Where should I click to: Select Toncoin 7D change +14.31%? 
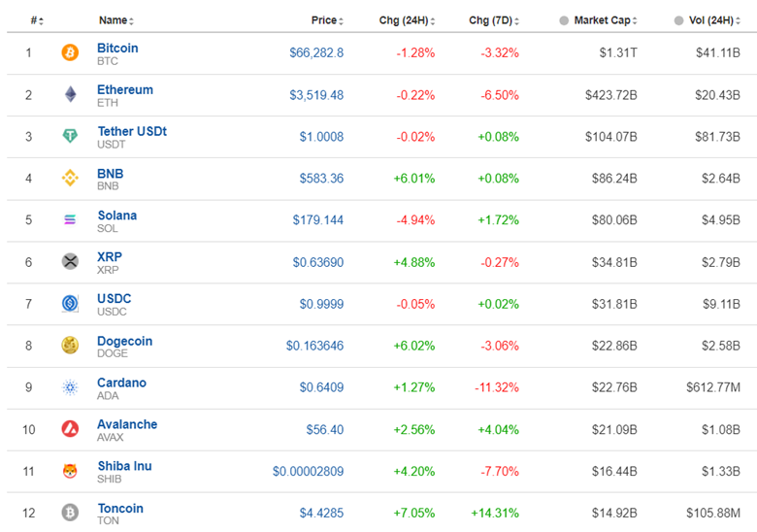[495, 513]
